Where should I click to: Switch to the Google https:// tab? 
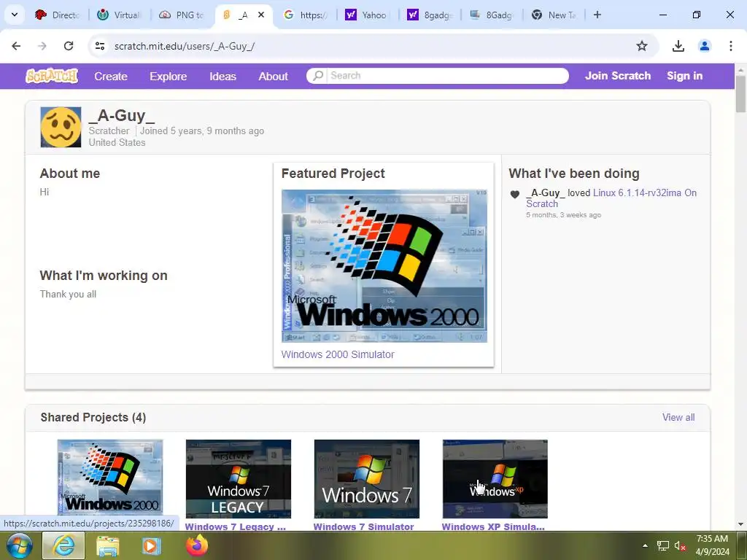[306, 15]
